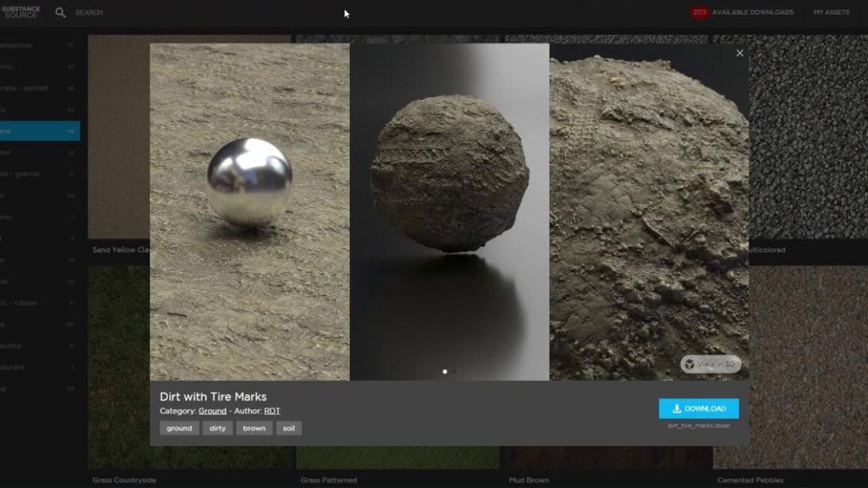The height and width of the screenshot is (488, 868).
Task: Open the author RDT link
Action: point(272,411)
